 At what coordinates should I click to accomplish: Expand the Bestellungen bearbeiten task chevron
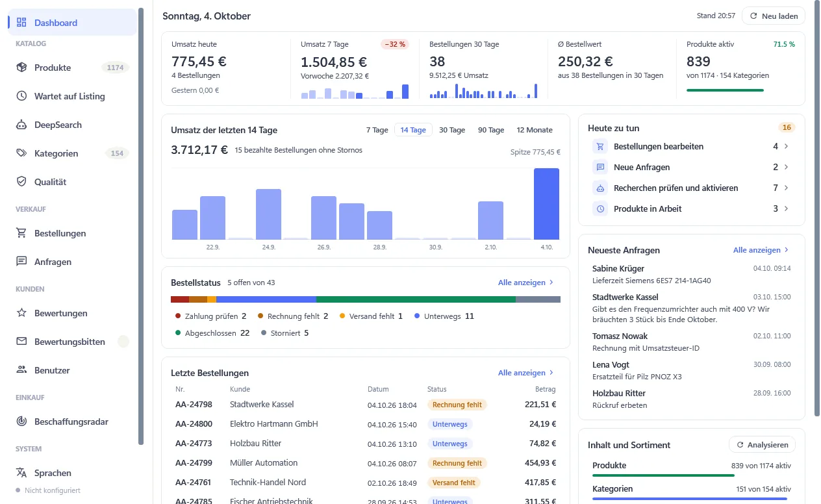[787, 147]
